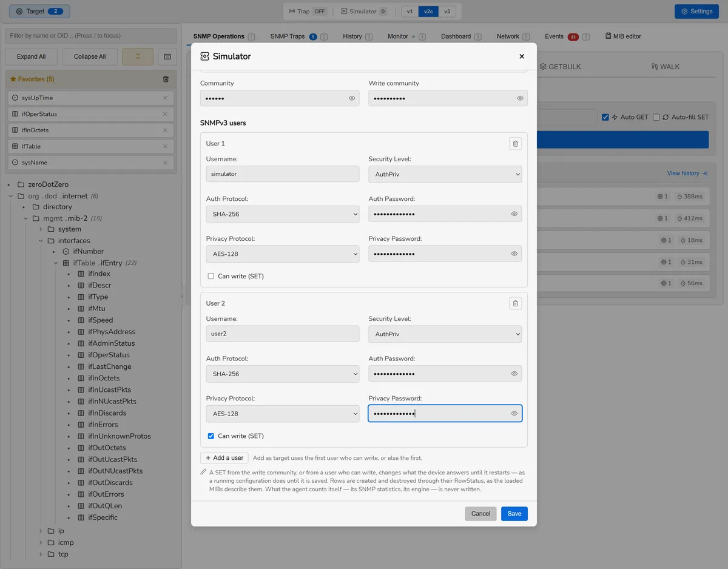Reveal the Write community value with the eye icon
This screenshot has width=728, height=569.
(x=520, y=98)
